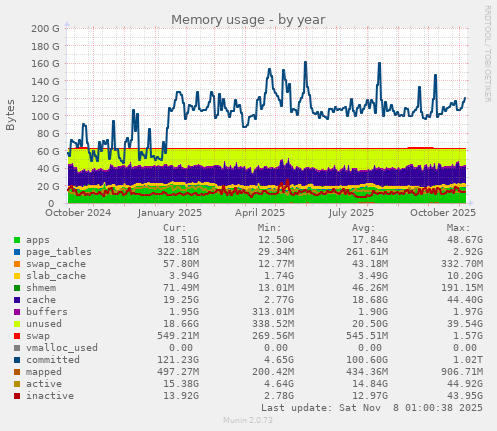Click the April 2025 x-axis label
Viewport: 497px width, 431px height.
[x=260, y=213]
